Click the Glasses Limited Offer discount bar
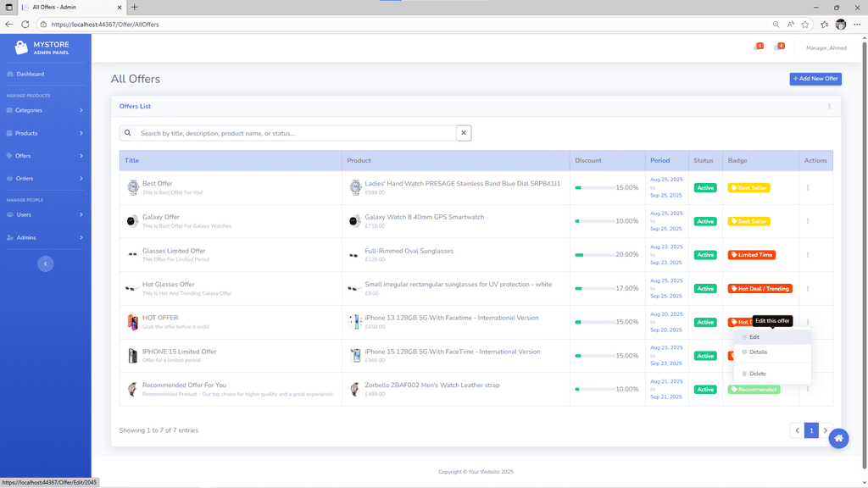868x488 pixels. [x=594, y=255]
